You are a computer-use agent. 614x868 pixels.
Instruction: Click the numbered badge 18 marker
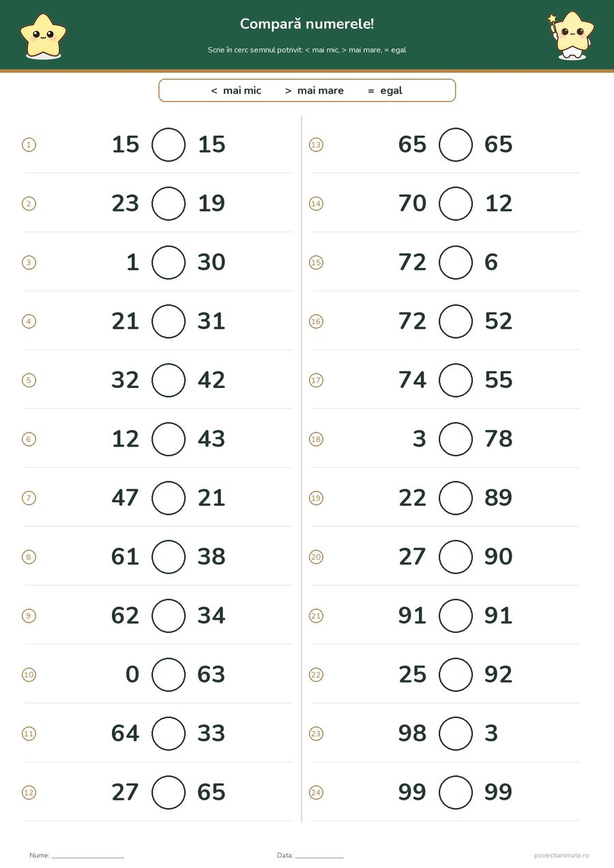tap(316, 439)
